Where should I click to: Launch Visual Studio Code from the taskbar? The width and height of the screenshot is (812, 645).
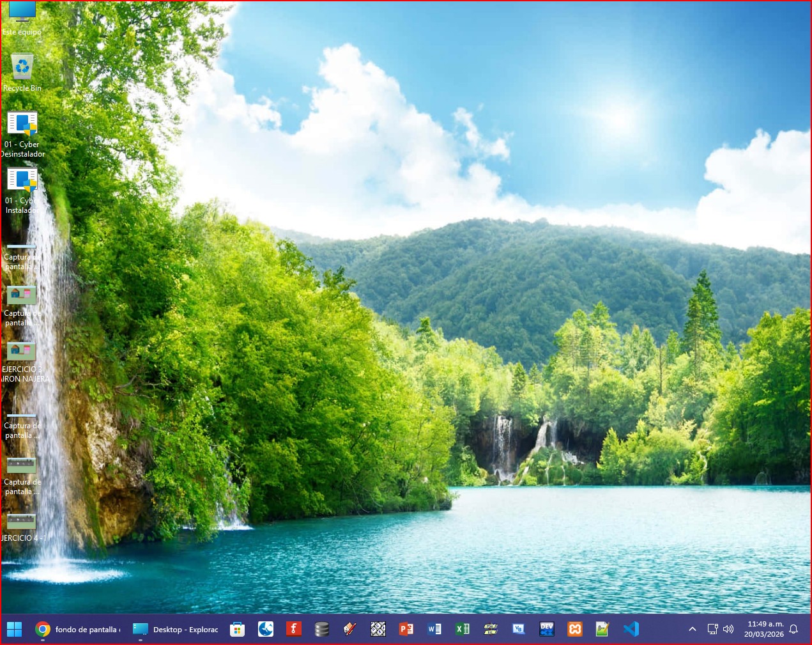point(631,629)
